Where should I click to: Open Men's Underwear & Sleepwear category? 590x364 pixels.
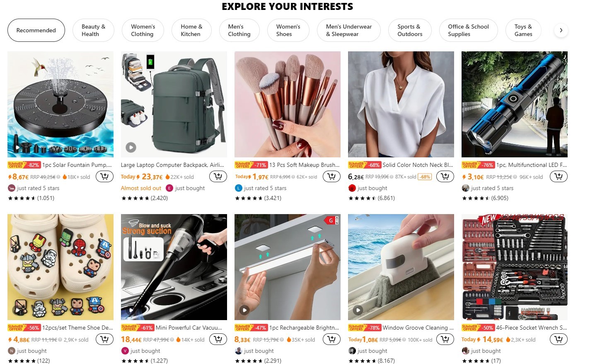tap(348, 30)
